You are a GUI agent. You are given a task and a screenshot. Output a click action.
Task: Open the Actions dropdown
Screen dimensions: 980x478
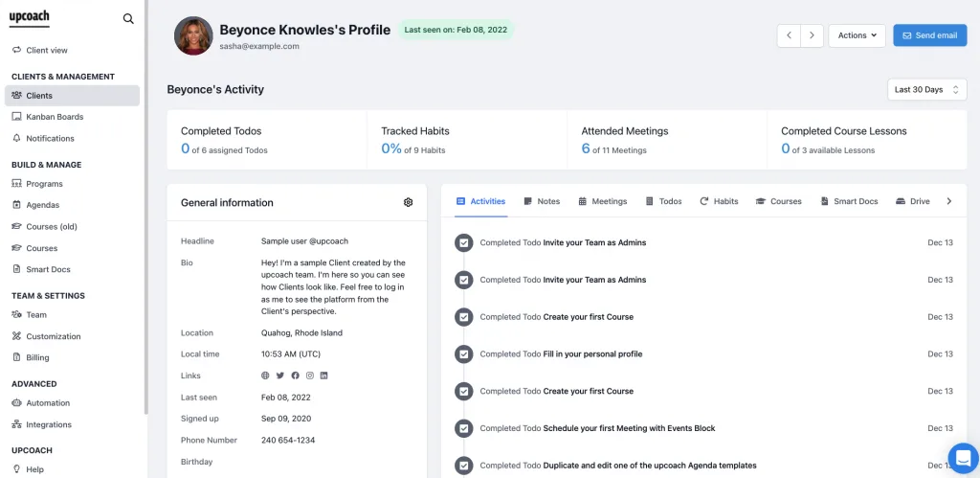(857, 35)
